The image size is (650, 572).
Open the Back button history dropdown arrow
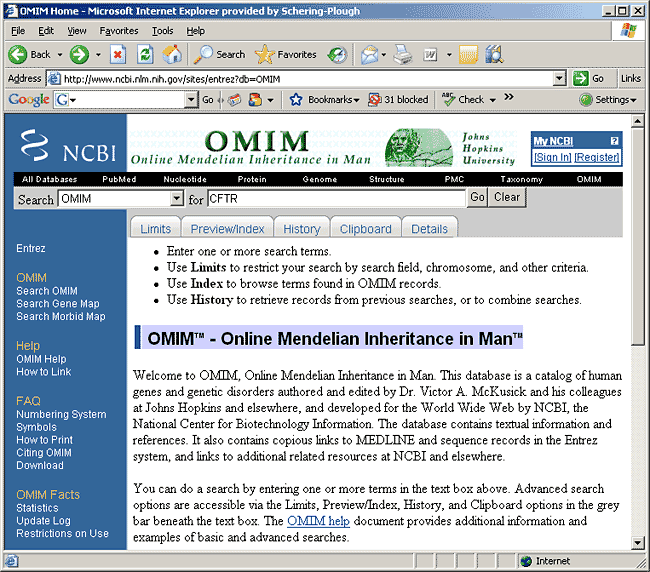(60, 54)
